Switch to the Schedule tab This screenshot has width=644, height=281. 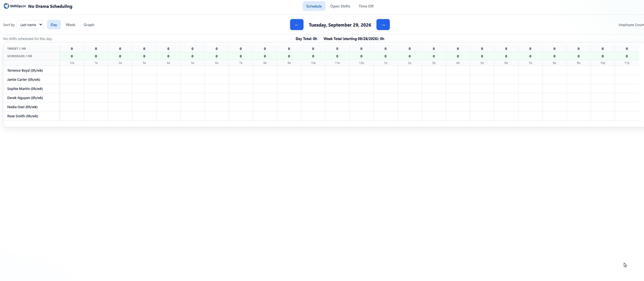coord(314,6)
